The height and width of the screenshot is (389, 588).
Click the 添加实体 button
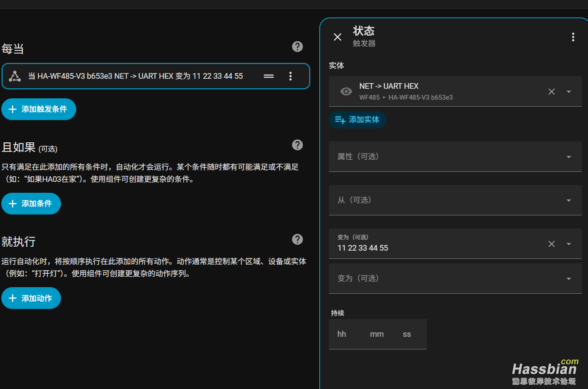point(357,120)
